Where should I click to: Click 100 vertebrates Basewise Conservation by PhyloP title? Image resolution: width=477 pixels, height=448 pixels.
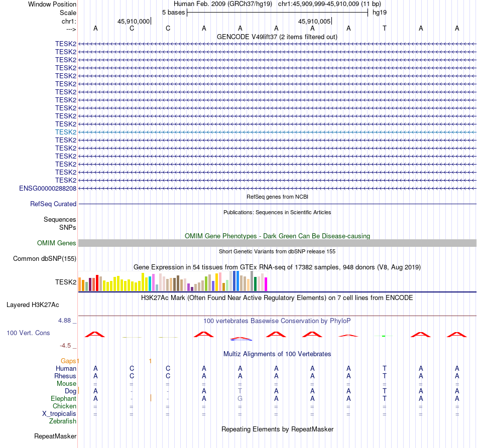[277, 321]
